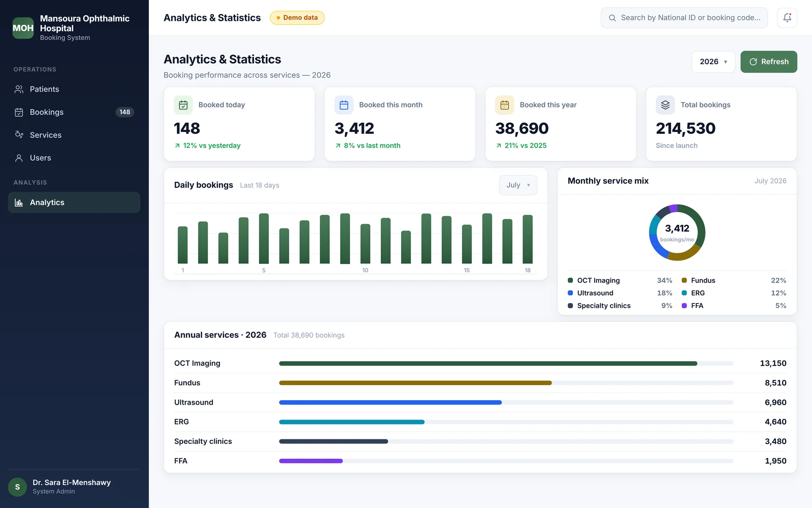Click the monthly service mix donut chart
Image resolution: width=812 pixels, height=508 pixels.
pos(677,233)
